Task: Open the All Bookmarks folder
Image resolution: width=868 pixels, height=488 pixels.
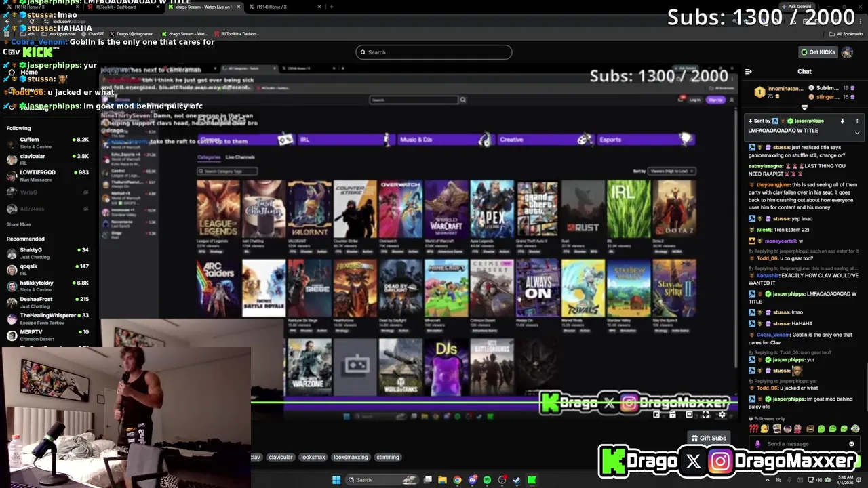Action: (x=846, y=33)
